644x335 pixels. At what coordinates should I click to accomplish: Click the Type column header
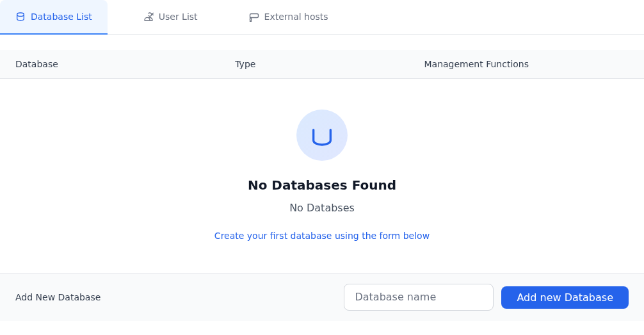(x=245, y=64)
